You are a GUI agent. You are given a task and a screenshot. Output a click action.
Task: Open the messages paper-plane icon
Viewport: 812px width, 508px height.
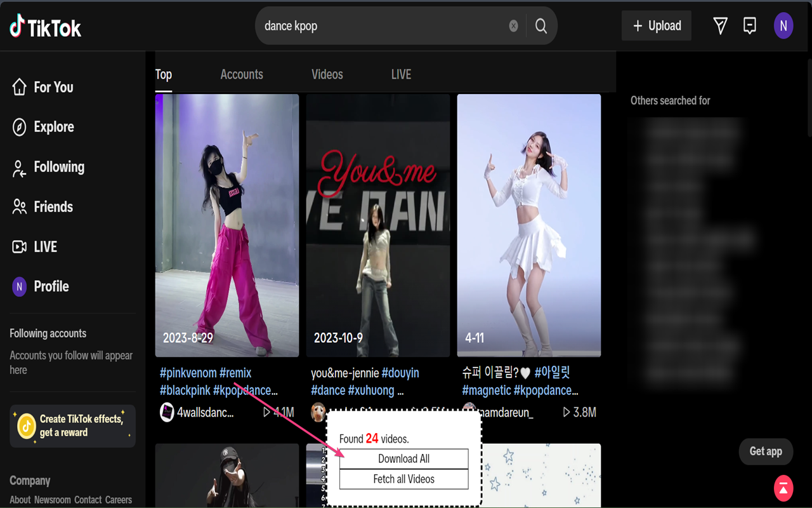click(x=720, y=26)
